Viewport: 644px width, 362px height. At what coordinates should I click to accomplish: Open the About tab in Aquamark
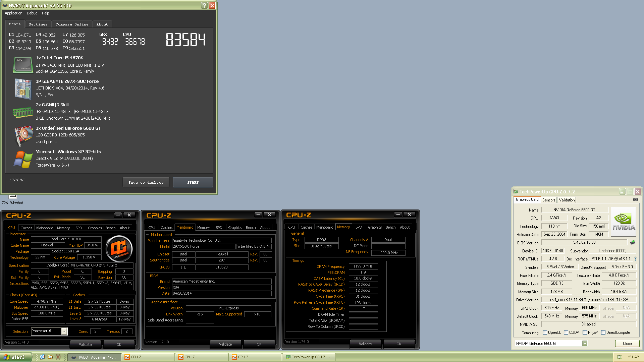102,24
